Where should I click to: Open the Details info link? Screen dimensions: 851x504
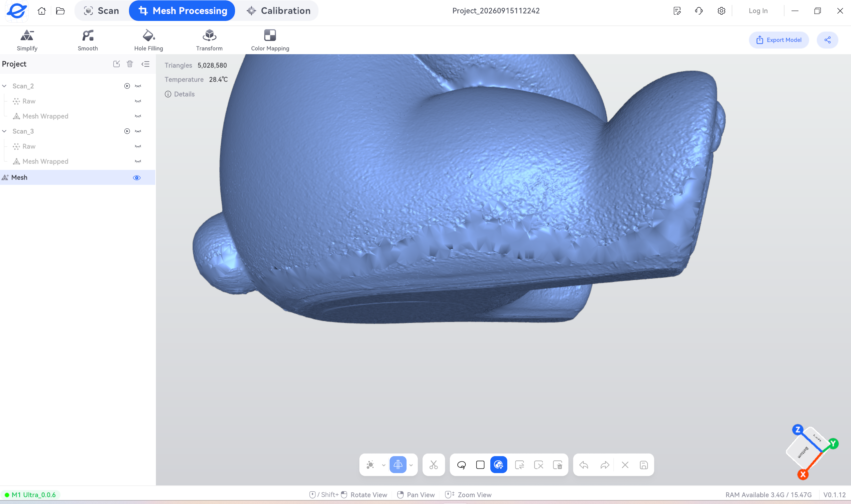pyautogui.click(x=180, y=94)
